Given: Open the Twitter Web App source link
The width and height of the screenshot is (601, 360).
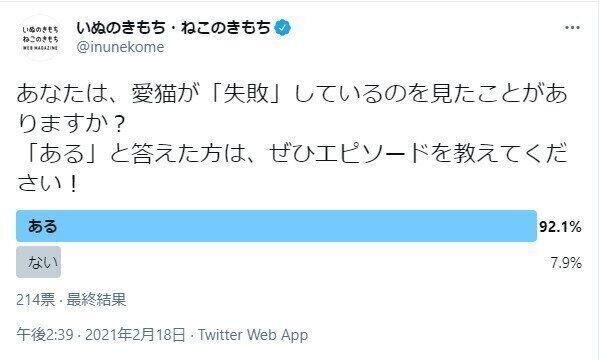Looking at the screenshot, I should pos(253,335).
